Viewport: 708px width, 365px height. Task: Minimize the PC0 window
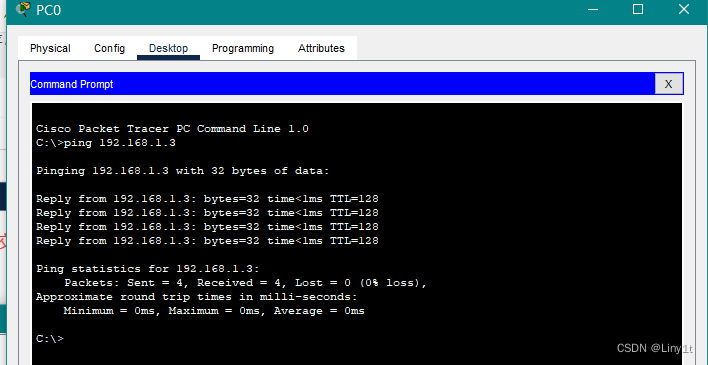[593, 9]
